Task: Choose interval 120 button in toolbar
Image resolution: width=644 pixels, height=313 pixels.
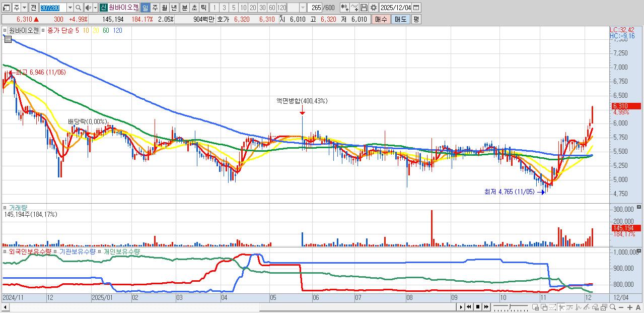Action: pos(282,8)
